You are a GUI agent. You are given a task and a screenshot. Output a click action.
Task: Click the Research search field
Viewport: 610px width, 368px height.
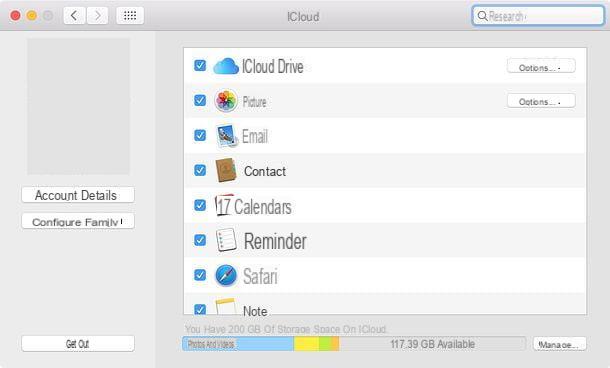[x=538, y=16]
